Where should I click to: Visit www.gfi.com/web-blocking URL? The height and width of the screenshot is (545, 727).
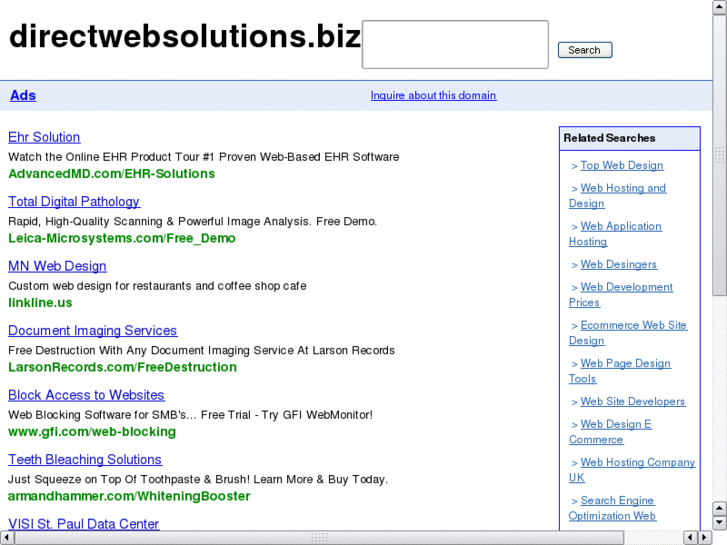[92, 432]
